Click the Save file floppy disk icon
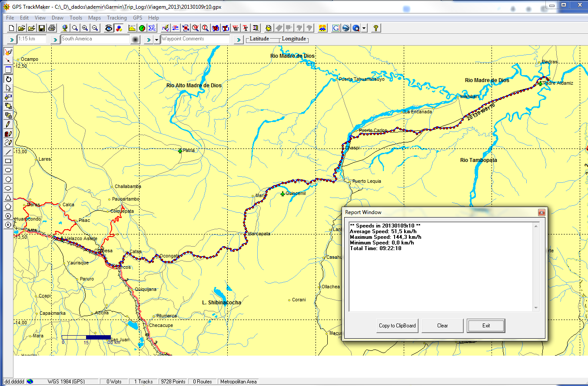This screenshot has height=386, width=588. (x=42, y=28)
